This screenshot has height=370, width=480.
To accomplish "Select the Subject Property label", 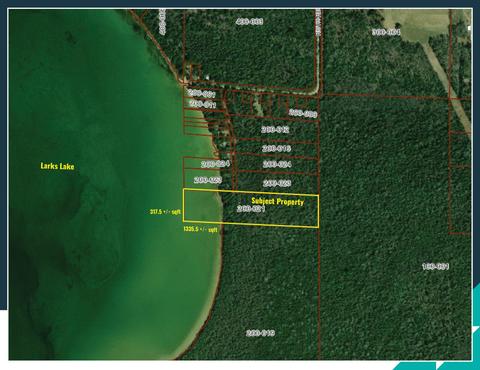I will pyautogui.click(x=277, y=201).
